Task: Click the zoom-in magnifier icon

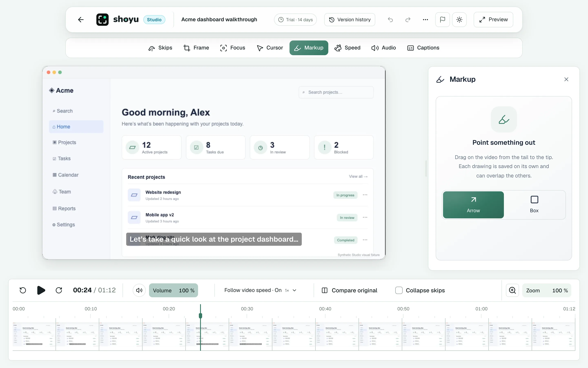Action: (x=512, y=290)
